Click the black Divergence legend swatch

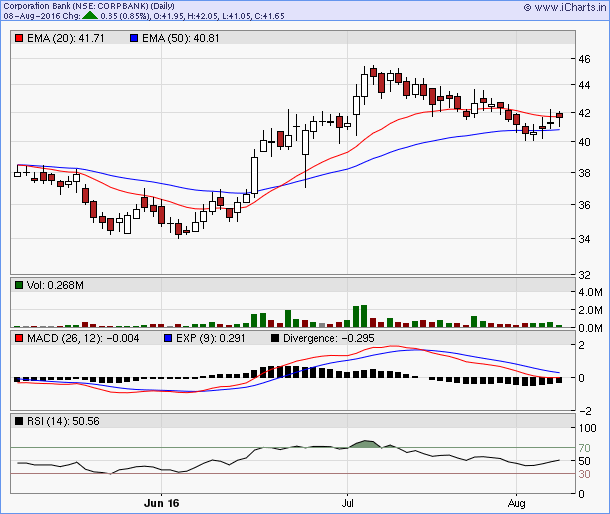click(x=275, y=338)
